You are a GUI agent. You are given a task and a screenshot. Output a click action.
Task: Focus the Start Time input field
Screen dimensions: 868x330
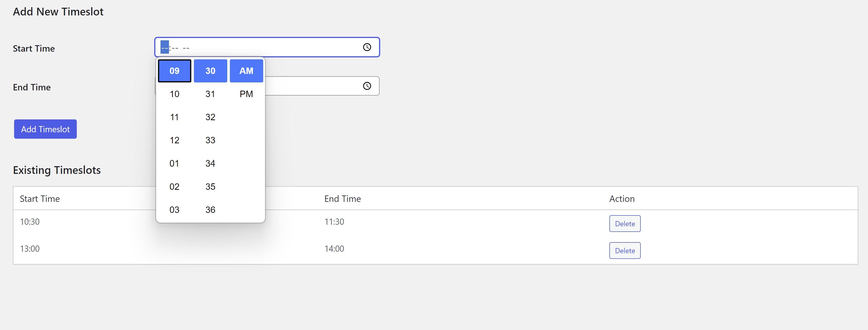click(x=263, y=48)
